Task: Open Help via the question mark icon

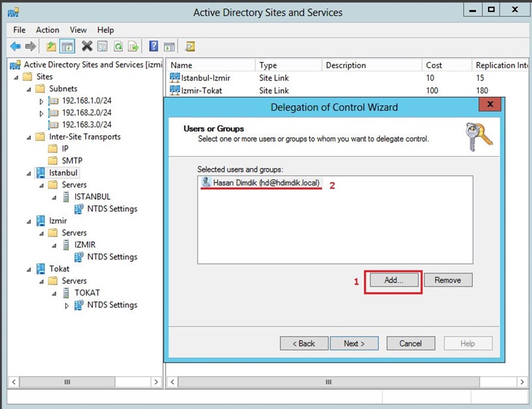Action: click(154, 46)
